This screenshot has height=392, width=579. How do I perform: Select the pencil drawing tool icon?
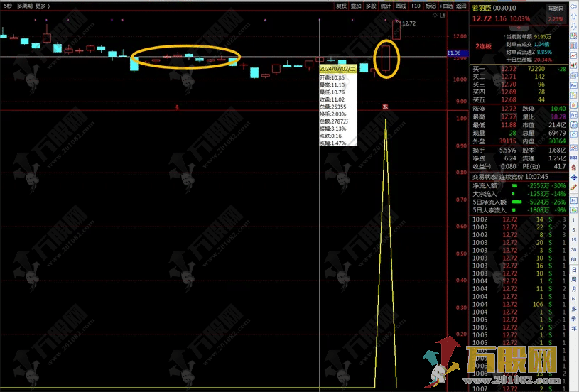574,187
